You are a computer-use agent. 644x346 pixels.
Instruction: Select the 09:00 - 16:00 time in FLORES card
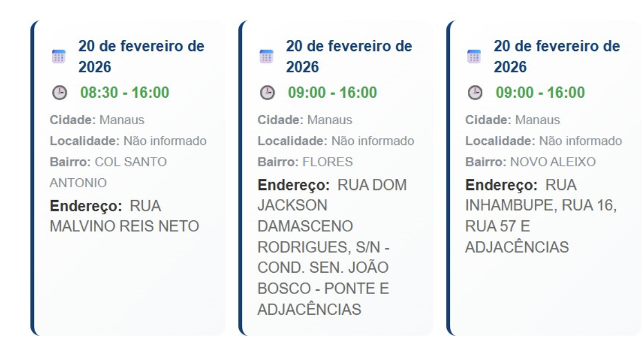click(332, 93)
